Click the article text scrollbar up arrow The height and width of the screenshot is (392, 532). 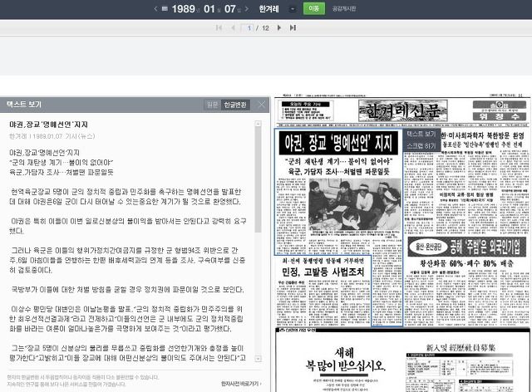(x=259, y=124)
